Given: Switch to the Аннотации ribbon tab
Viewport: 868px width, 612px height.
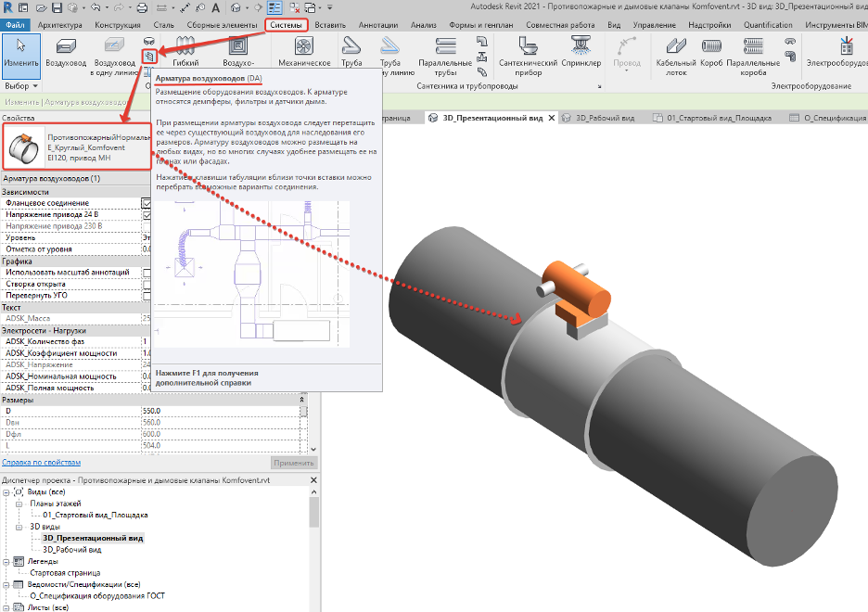Looking at the screenshot, I should point(378,25).
